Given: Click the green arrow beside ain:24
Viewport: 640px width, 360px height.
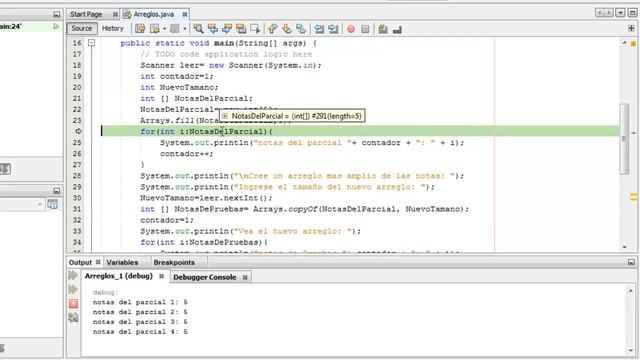Looking at the screenshot, I should tap(56, 26).
